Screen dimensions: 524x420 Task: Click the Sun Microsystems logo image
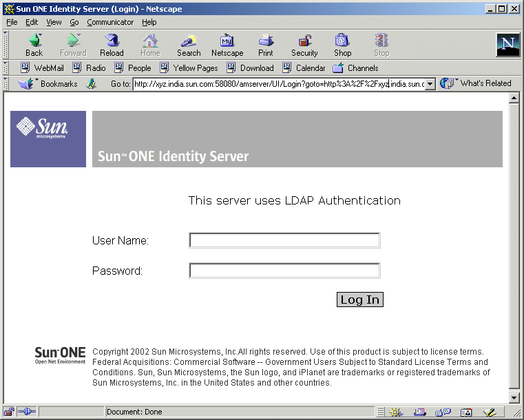point(48,139)
